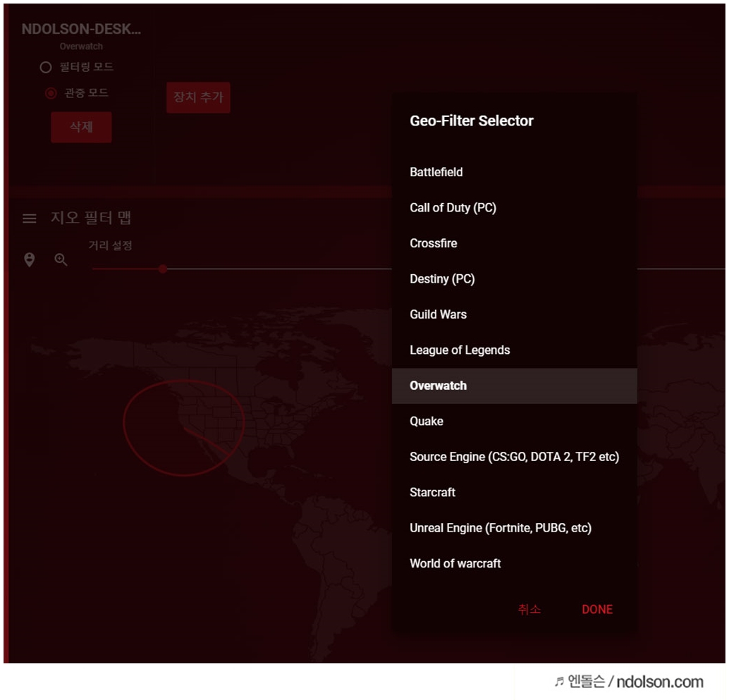Select the highlighted Overwatch entry
Image resolution: width=729 pixels, height=700 pixels.
pyautogui.click(x=514, y=386)
